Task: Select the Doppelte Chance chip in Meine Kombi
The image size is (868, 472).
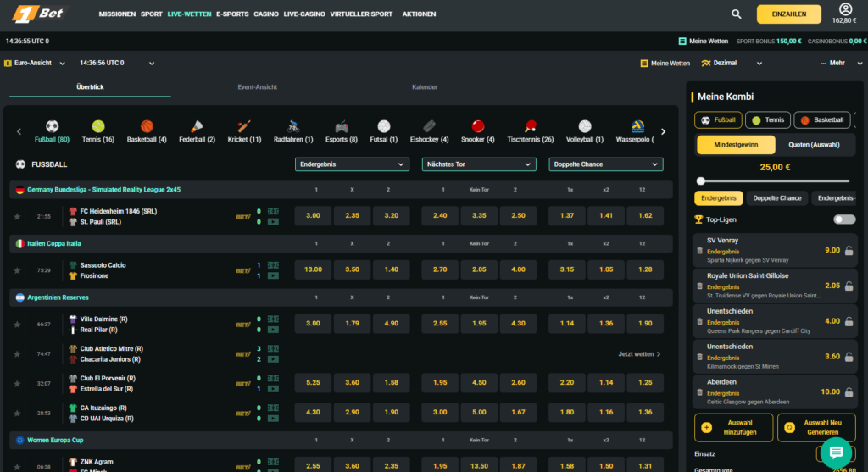Action: [777, 198]
